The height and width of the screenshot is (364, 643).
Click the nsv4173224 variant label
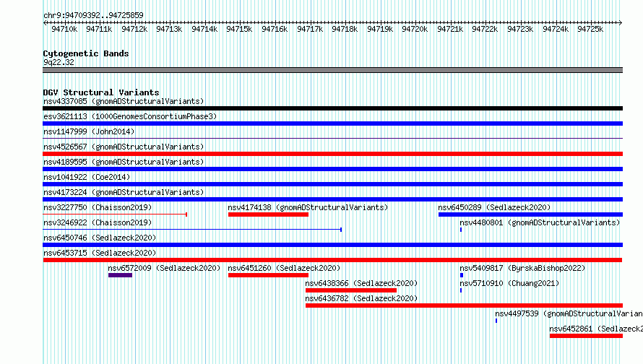coord(124,192)
